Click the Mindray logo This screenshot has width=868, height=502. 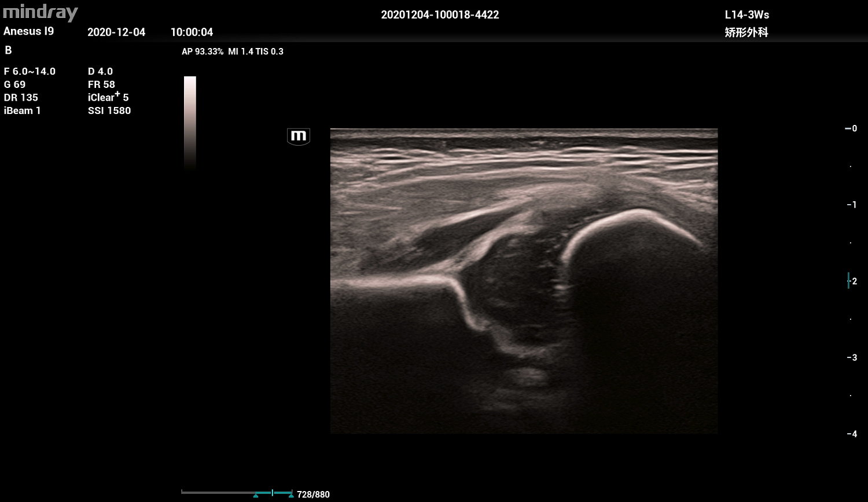click(x=40, y=13)
